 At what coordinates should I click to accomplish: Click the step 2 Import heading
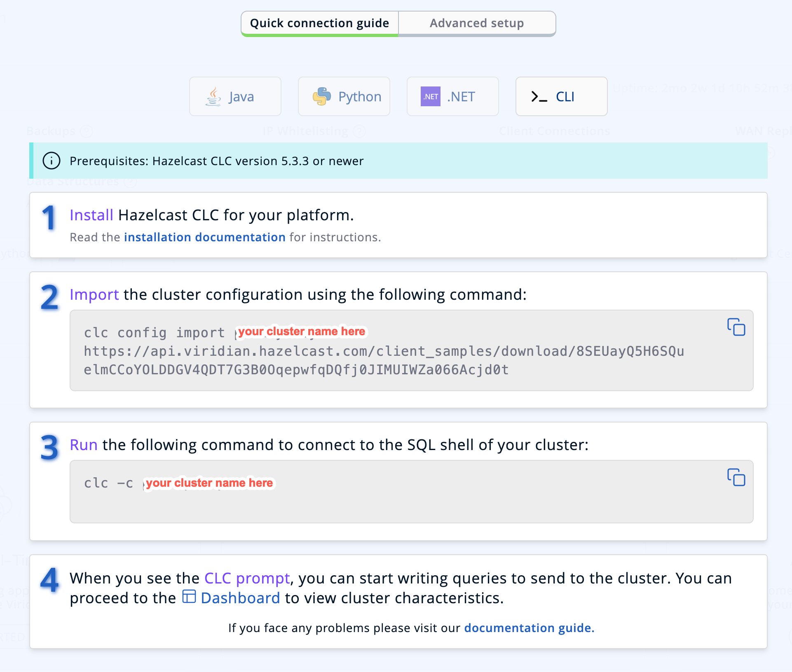tap(95, 294)
